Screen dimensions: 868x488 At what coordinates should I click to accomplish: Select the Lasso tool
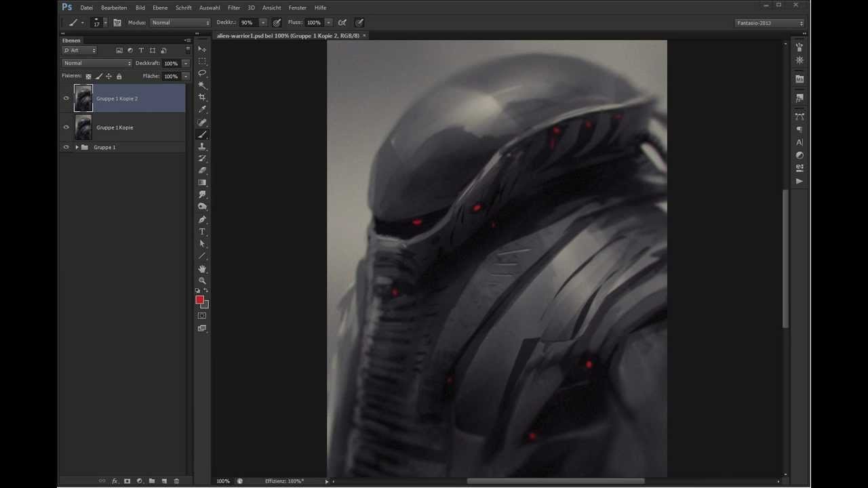pos(202,73)
